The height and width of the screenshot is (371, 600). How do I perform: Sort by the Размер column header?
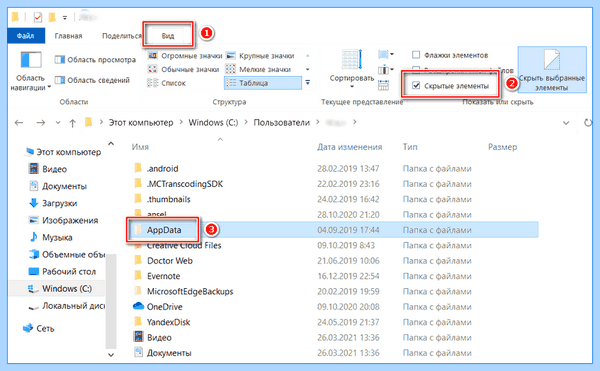502,147
